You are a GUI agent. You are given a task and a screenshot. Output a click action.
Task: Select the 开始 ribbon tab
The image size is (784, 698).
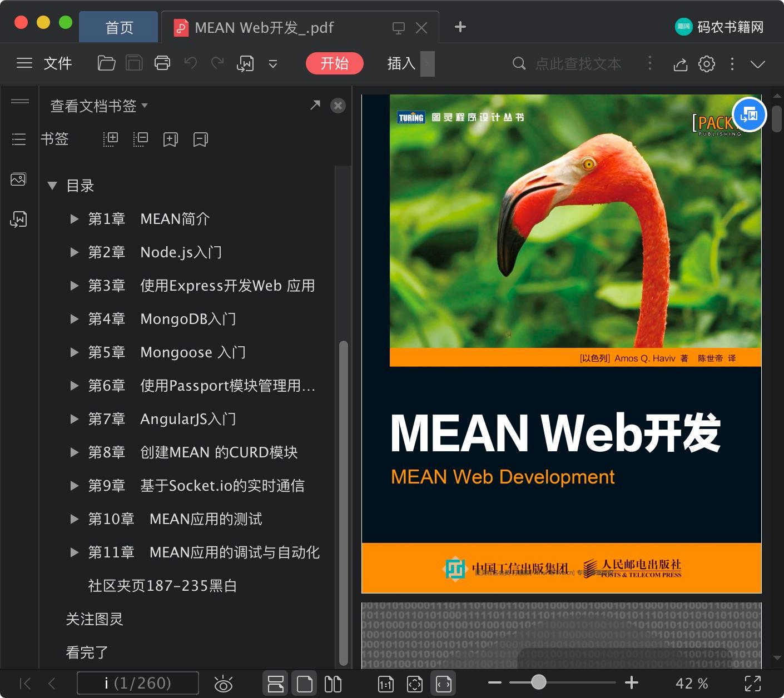pyautogui.click(x=335, y=63)
